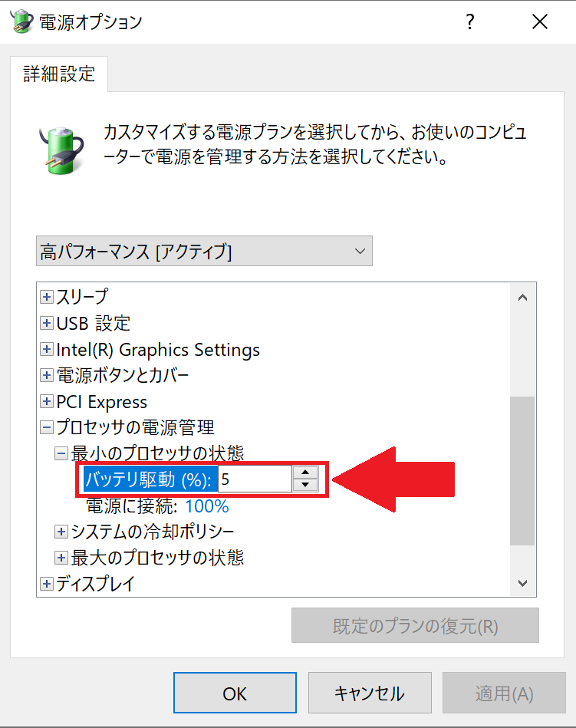Screen dimensions: 576x728
Task: Click the scroll down arrow in settings list
Action: click(x=522, y=583)
